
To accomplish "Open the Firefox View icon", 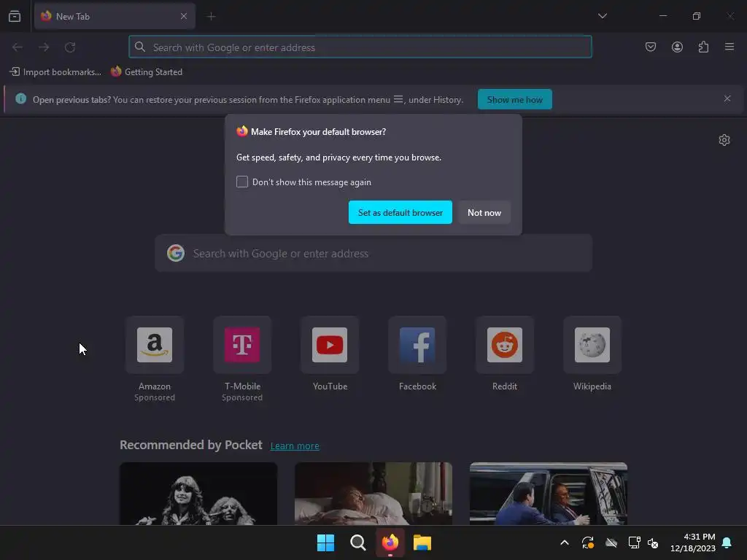I will pyautogui.click(x=15, y=16).
